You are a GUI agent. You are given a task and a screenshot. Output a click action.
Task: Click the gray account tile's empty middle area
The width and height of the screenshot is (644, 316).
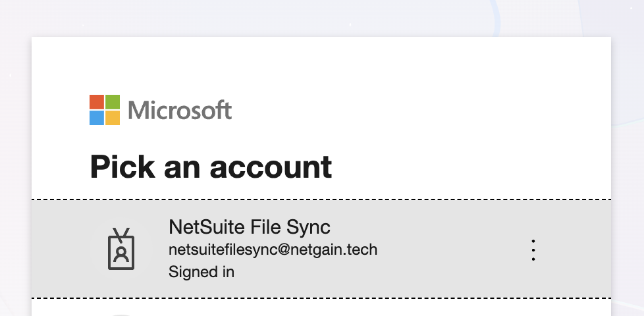(448, 250)
